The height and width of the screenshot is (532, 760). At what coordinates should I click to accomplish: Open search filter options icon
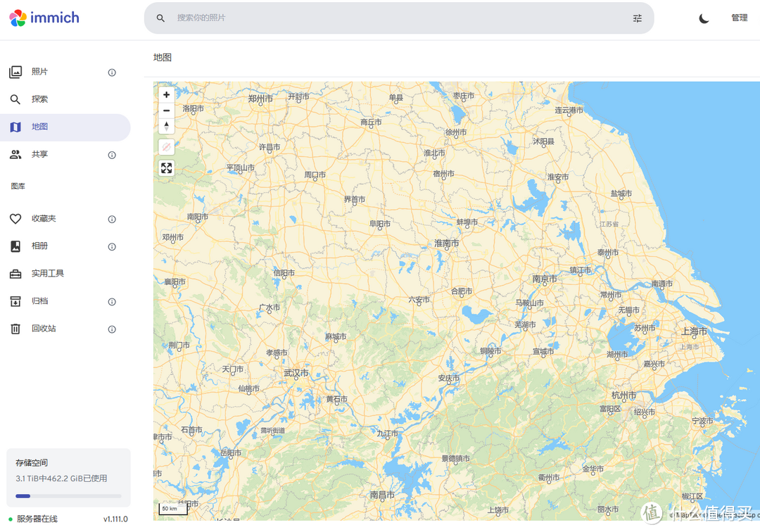coord(638,18)
